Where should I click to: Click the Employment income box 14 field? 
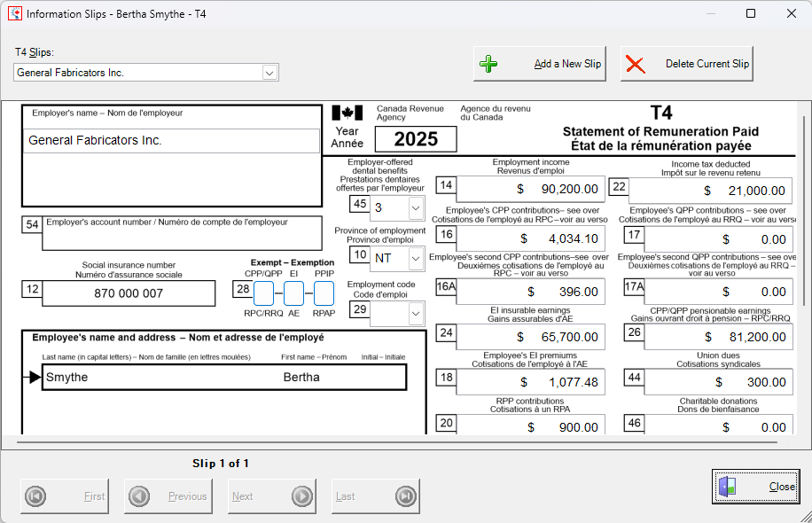click(530, 189)
